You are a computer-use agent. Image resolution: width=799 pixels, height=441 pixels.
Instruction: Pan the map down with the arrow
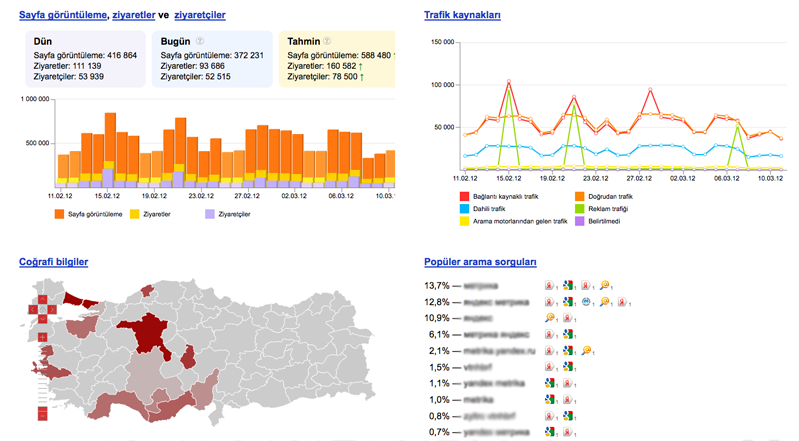click(42, 319)
